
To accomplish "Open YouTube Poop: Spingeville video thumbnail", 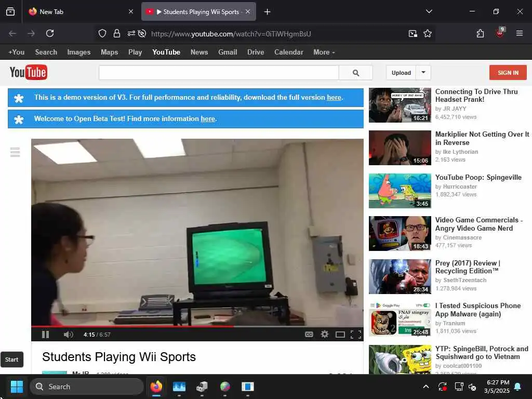I will click(400, 191).
